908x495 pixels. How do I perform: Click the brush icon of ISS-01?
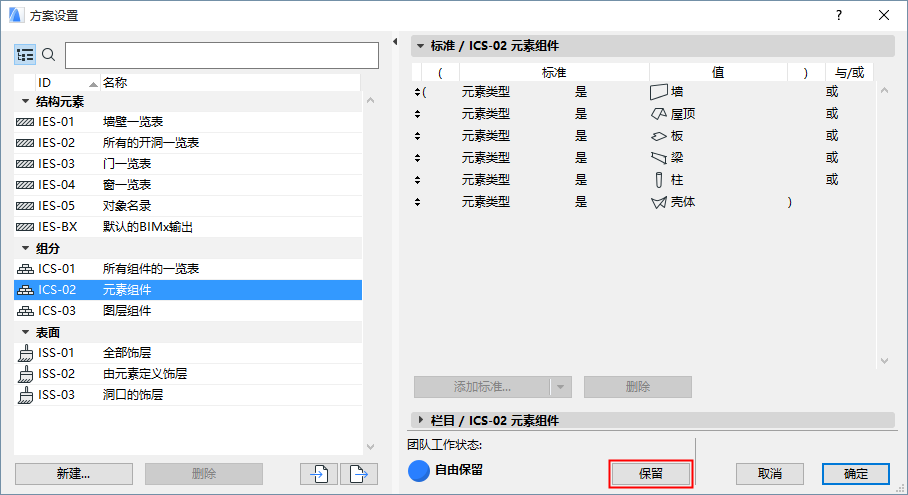coord(25,353)
